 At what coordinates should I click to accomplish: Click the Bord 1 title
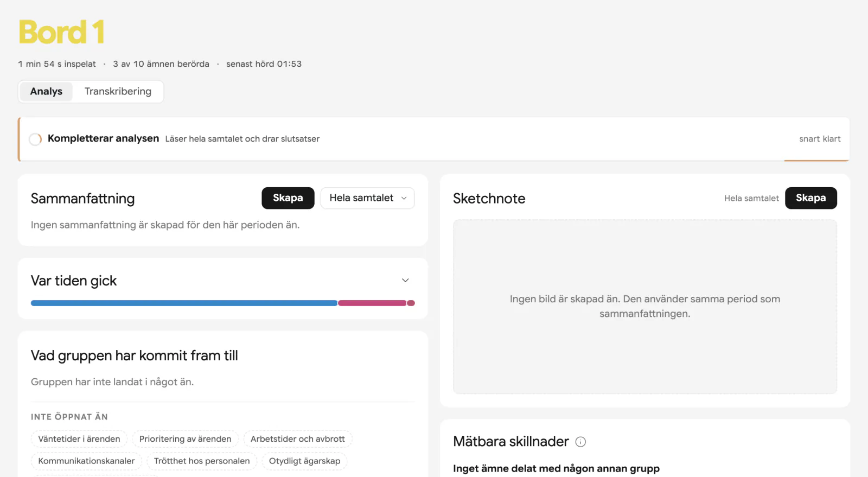pos(61,32)
